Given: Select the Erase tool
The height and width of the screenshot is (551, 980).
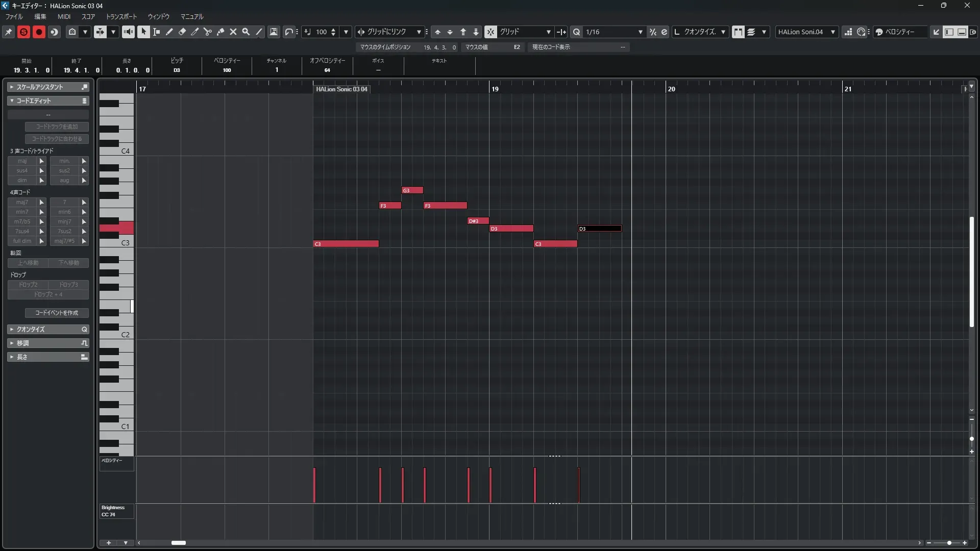Looking at the screenshot, I should coord(182,32).
